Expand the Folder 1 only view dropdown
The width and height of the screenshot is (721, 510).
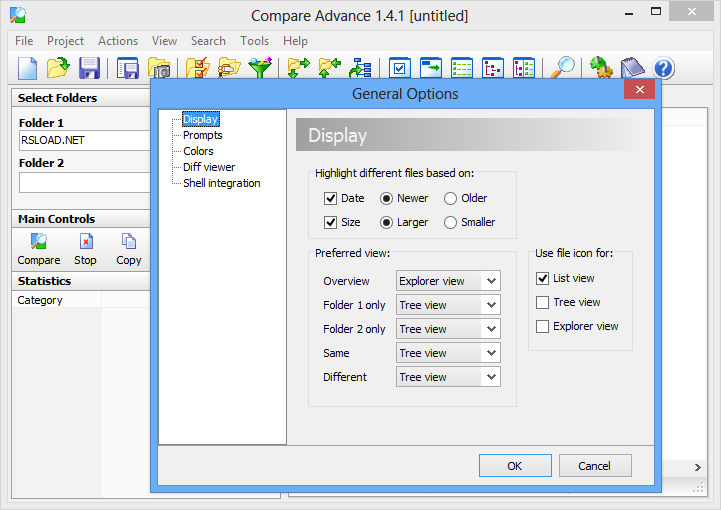click(x=448, y=305)
